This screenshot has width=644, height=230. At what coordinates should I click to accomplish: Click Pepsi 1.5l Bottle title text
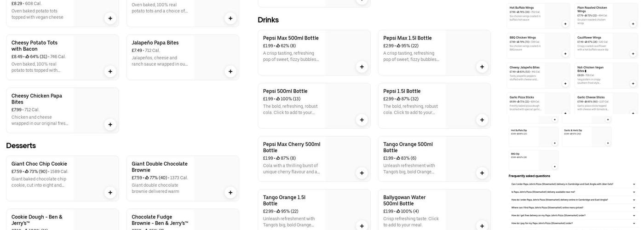pyautogui.click(x=402, y=92)
